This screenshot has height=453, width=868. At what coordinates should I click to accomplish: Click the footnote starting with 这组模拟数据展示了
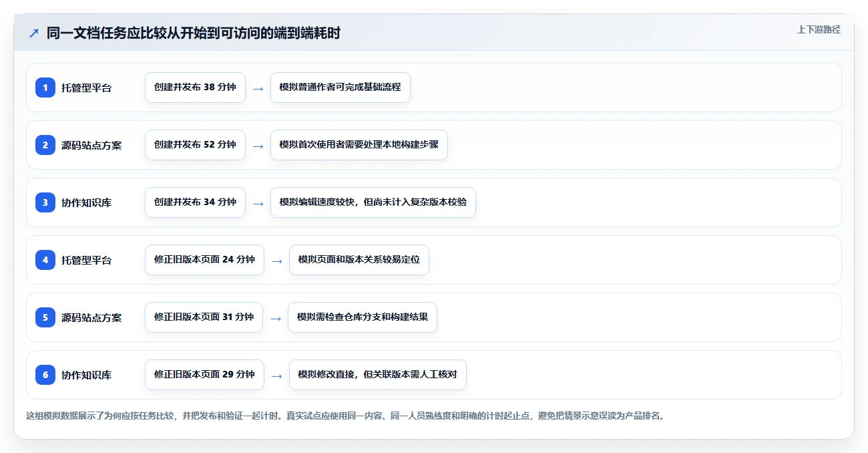pyautogui.click(x=345, y=416)
